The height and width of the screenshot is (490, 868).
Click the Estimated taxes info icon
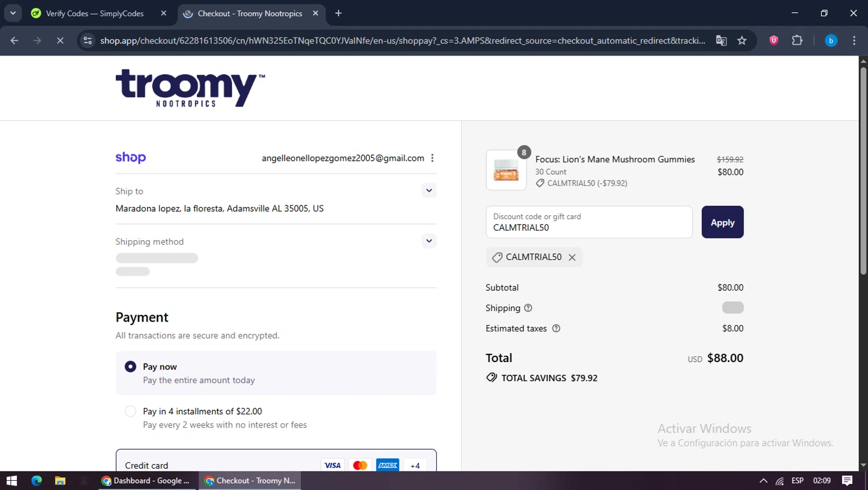pos(556,329)
